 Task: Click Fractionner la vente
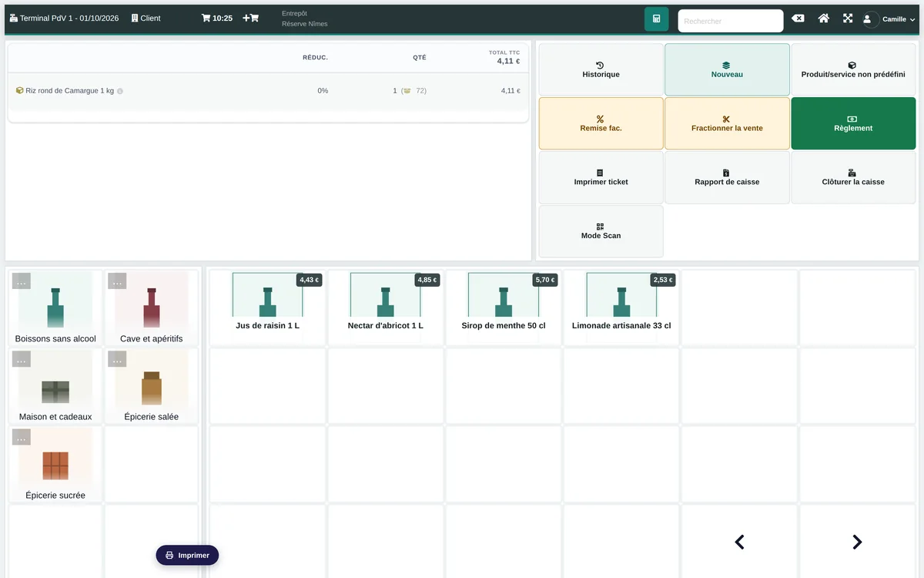(727, 123)
